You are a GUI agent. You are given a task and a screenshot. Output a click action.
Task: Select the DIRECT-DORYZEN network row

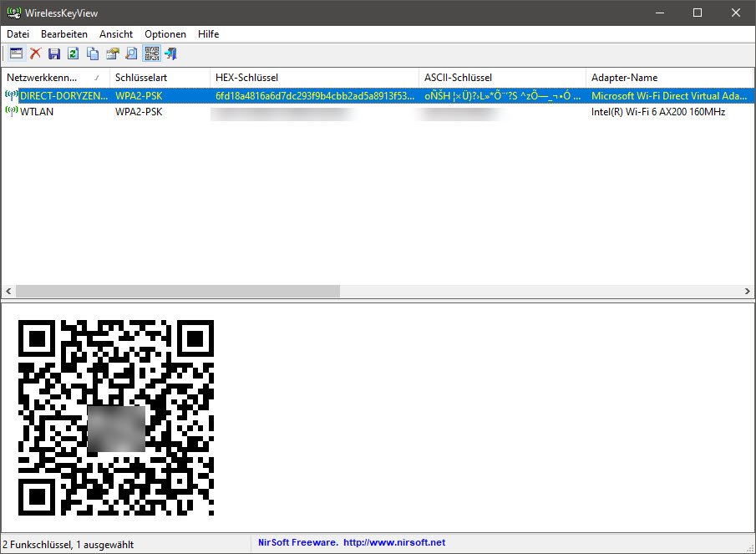pos(378,96)
